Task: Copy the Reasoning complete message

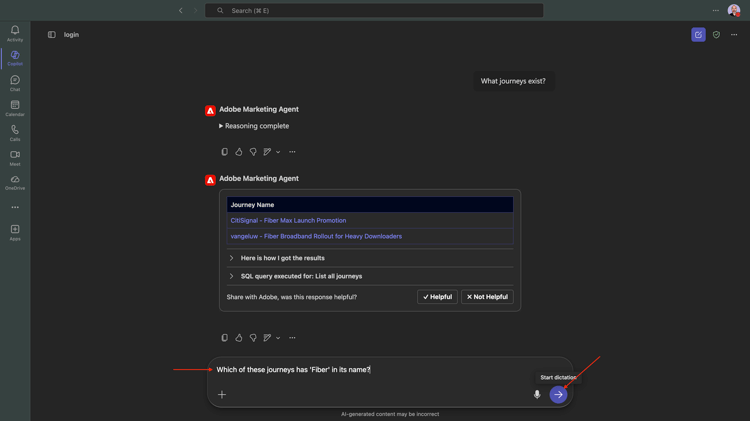Action: (x=224, y=152)
